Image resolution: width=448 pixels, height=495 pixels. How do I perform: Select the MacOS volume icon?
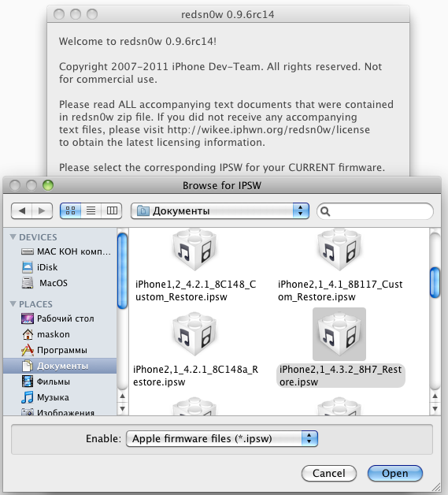coord(28,283)
